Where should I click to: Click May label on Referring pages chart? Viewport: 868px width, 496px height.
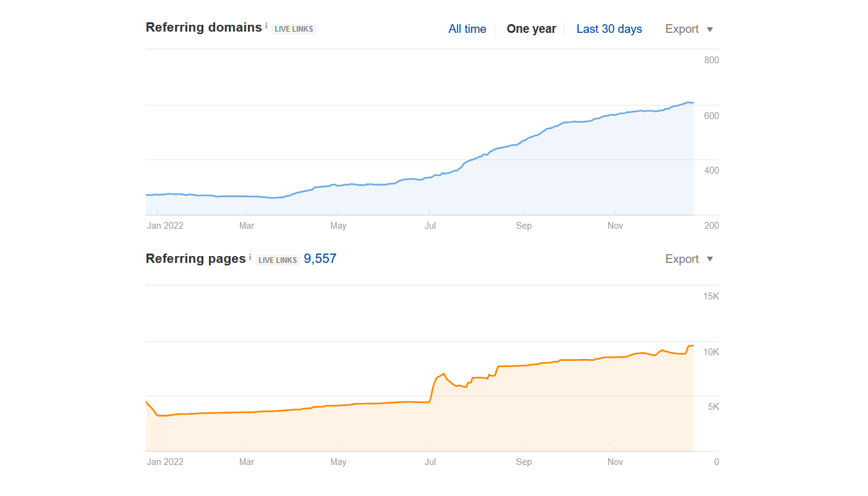click(x=339, y=462)
